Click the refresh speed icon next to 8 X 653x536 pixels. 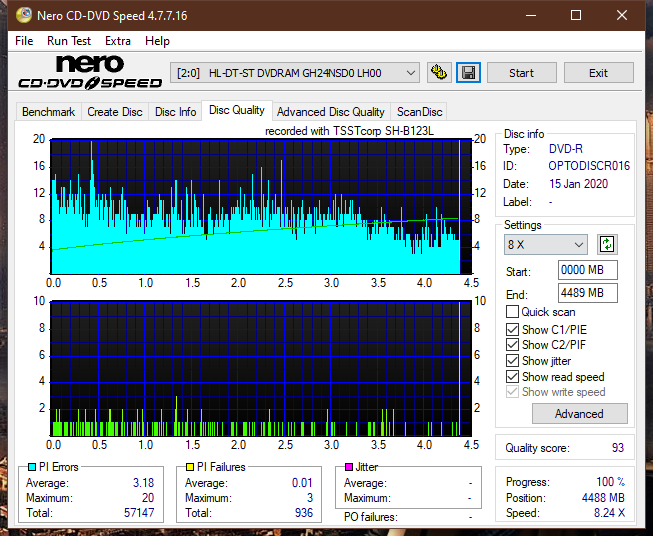tap(606, 244)
